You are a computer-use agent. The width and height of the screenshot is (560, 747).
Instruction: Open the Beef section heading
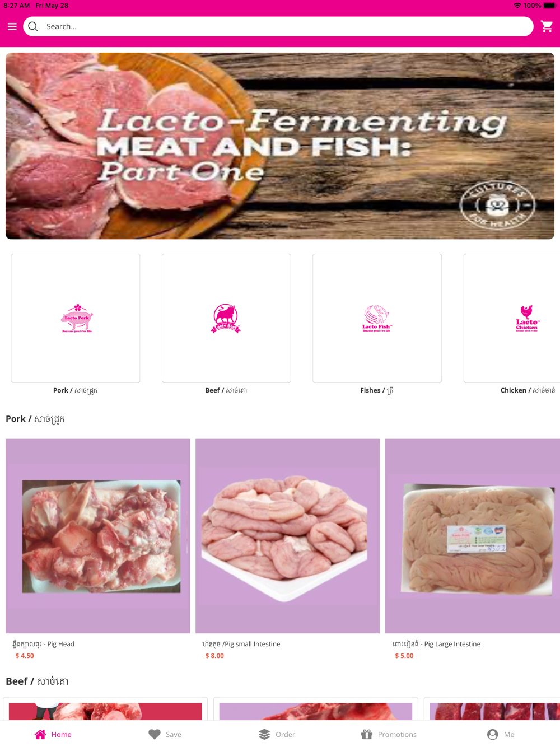(x=37, y=681)
